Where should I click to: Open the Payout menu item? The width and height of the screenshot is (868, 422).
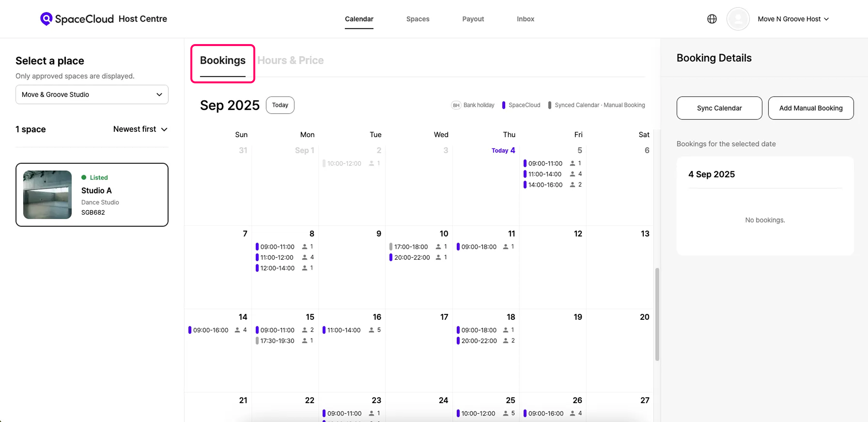tap(473, 19)
